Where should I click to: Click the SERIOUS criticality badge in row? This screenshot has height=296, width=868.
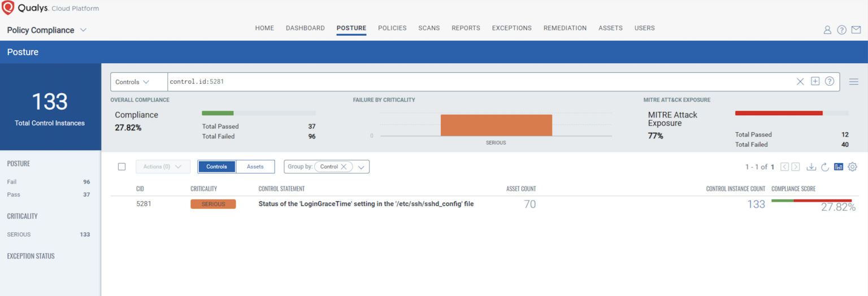[213, 204]
